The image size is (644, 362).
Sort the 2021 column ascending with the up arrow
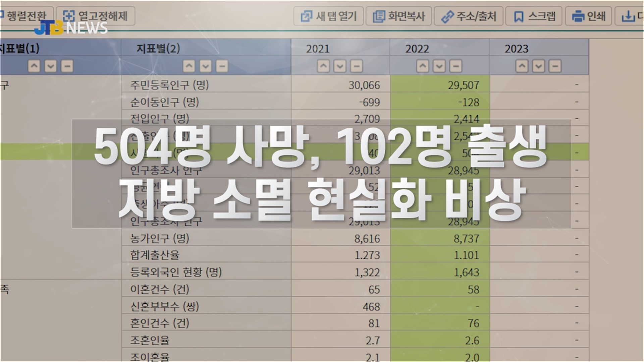click(x=323, y=66)
